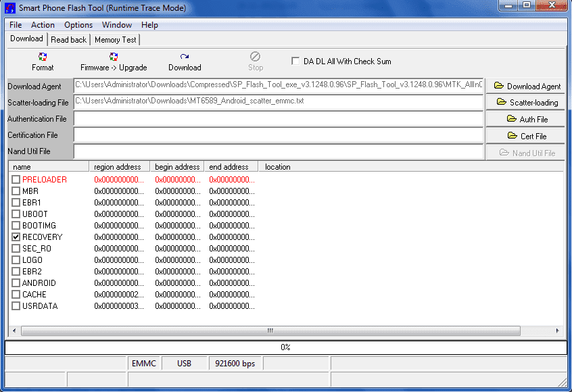
Task: Click the begin address column header
Action: (x=177, y=167)
